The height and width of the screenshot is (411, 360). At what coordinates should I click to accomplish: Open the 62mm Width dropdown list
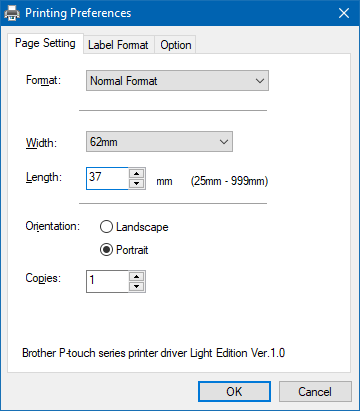159,142
